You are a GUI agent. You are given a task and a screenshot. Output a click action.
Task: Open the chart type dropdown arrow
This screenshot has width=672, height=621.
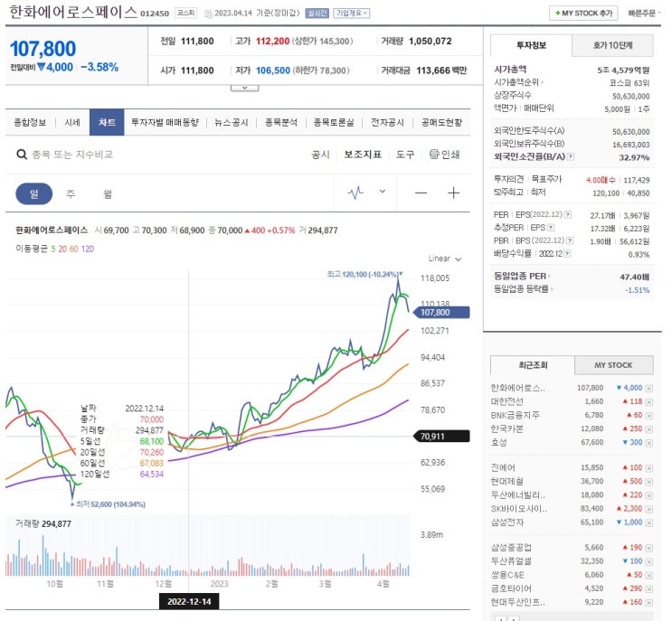point(383,192)
